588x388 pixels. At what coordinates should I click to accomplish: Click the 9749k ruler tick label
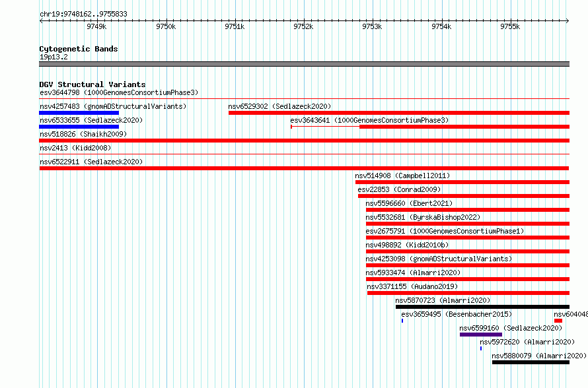point(96,26)
